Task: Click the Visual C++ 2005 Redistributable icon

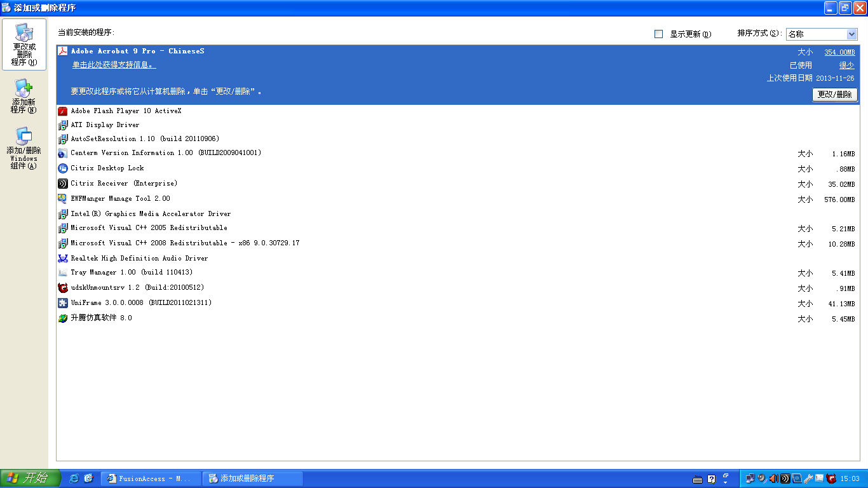Action: (x=62, y=228)
